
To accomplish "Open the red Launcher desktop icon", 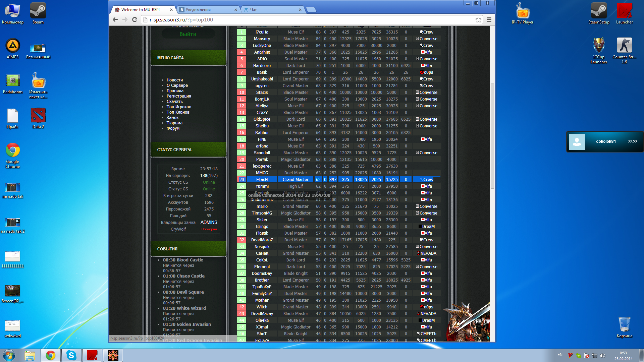I will pos(624,13).
